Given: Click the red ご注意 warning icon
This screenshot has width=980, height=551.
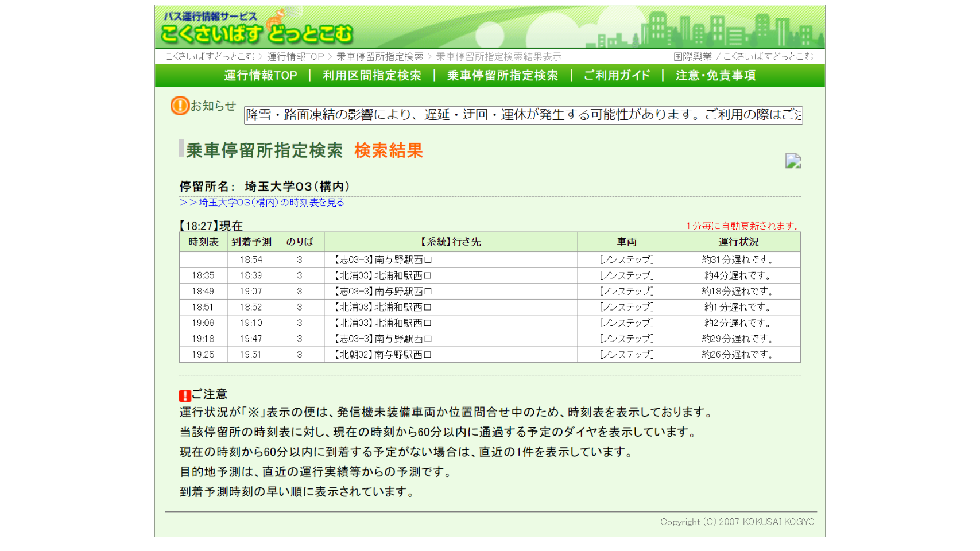Looking at the screenshot, I should tap(185, 395).
